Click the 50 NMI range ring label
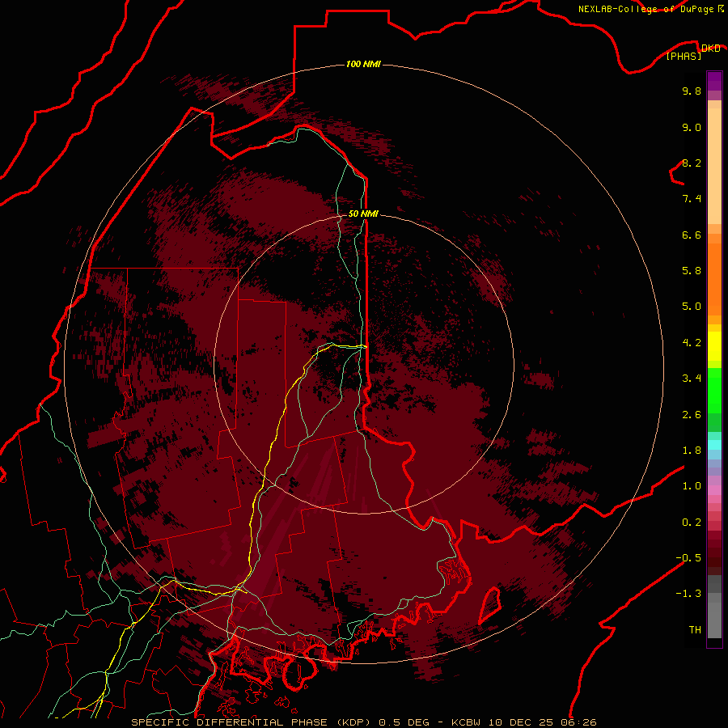728x728 pixels. click(x=363, y=214)
